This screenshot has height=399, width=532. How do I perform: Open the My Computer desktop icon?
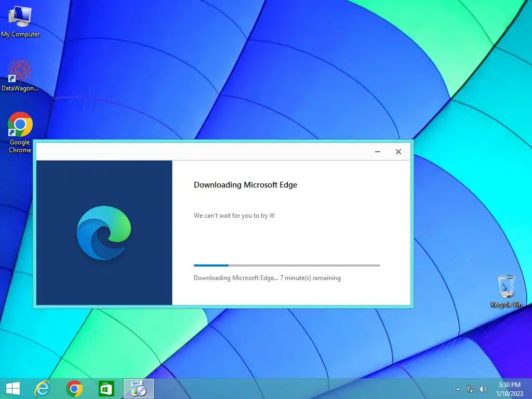click(x=20, y=21)
